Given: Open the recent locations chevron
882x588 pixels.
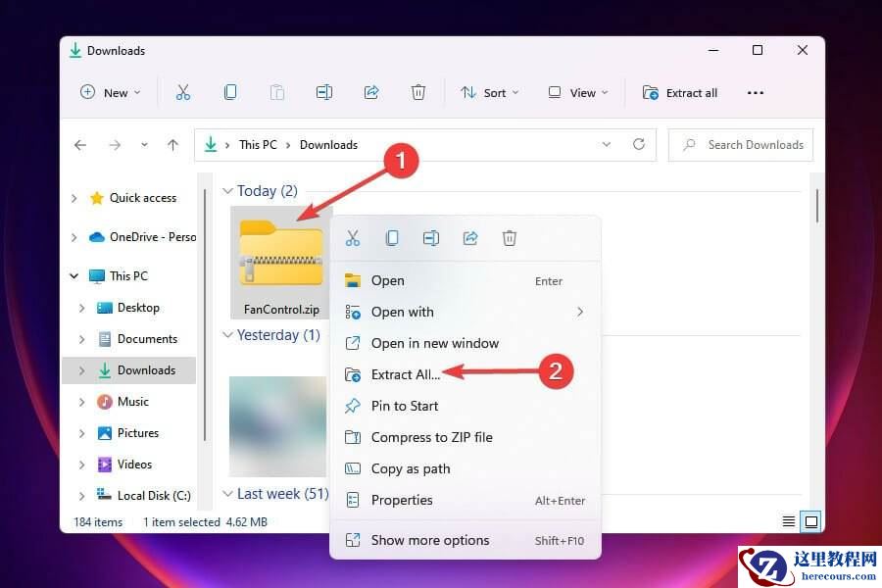Looking at the screenshot, I should click(145, 145).
